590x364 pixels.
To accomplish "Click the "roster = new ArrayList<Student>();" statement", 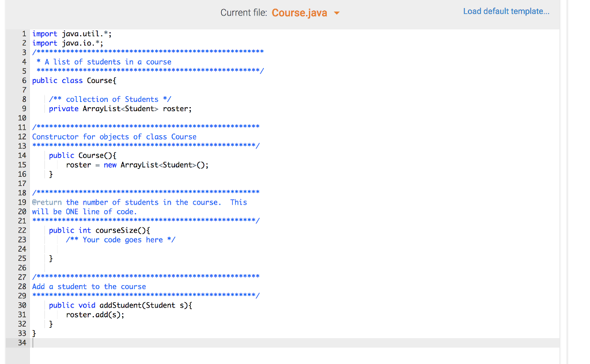I will click(137, 165).
